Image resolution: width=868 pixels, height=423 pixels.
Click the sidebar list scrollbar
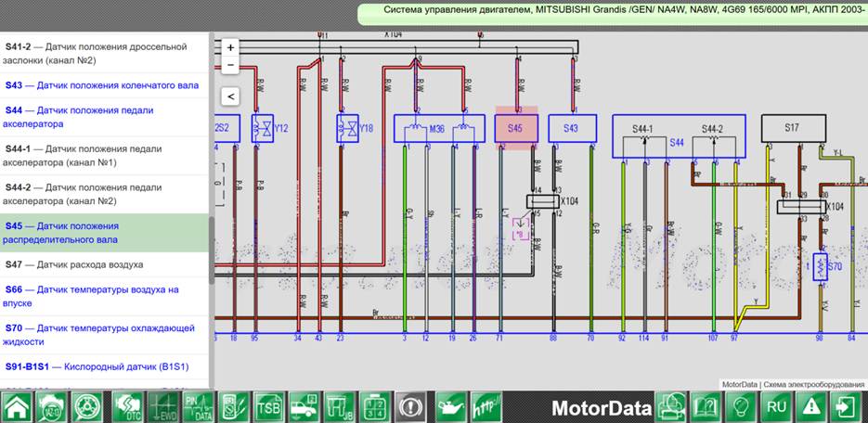[x=212, y=250]
